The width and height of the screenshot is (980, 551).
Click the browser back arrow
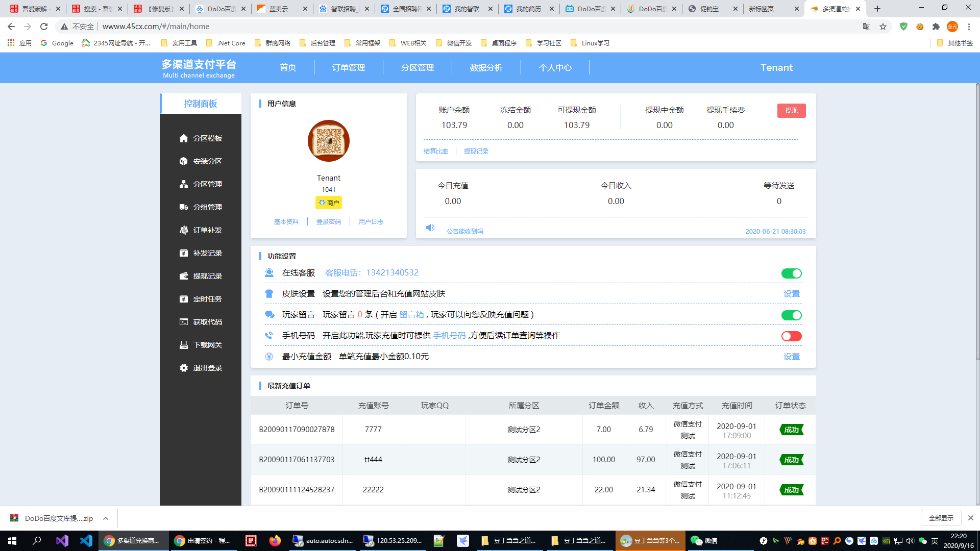(x=11, y=27)
